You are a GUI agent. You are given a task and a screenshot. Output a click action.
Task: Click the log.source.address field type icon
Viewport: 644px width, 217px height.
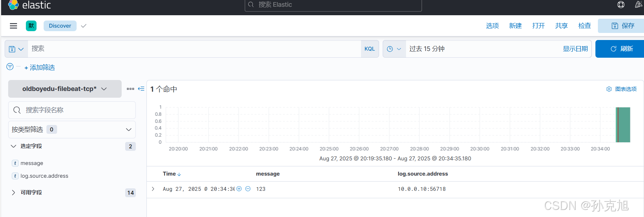coord(15,176)
